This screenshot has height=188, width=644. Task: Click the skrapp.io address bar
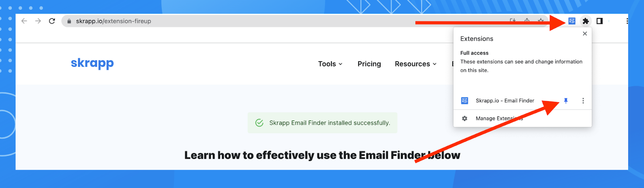click(284, 21)
